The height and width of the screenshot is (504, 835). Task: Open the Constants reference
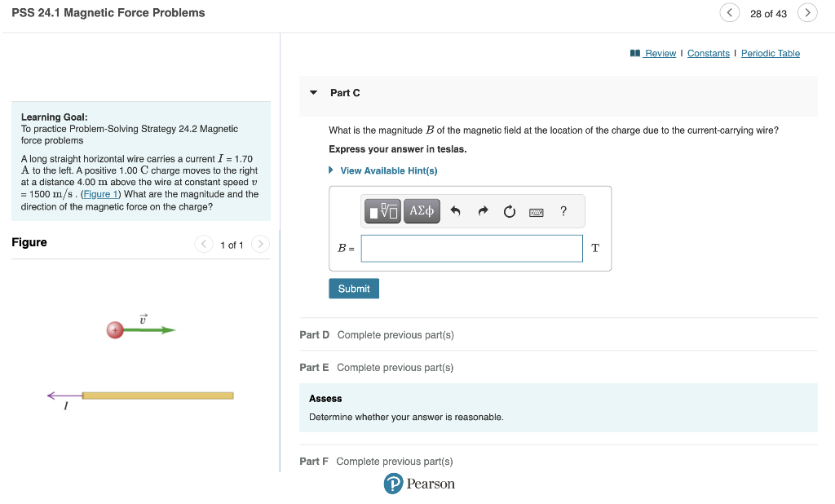coord(708,53)
